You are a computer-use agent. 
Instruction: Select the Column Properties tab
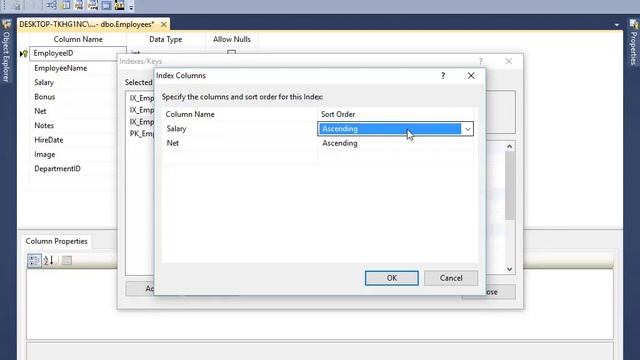pyautogui.click(x=56, y=241)
